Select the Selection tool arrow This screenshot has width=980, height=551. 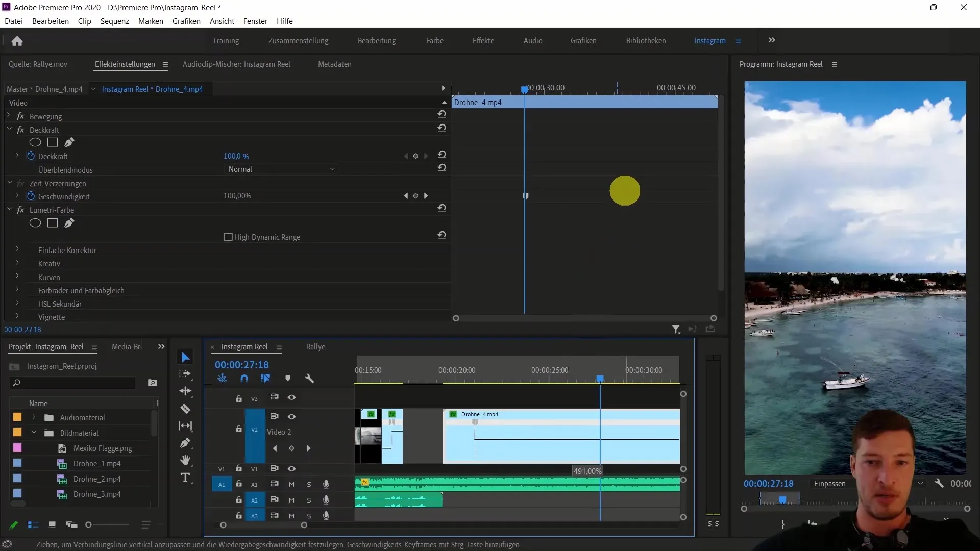click(185, 357)
